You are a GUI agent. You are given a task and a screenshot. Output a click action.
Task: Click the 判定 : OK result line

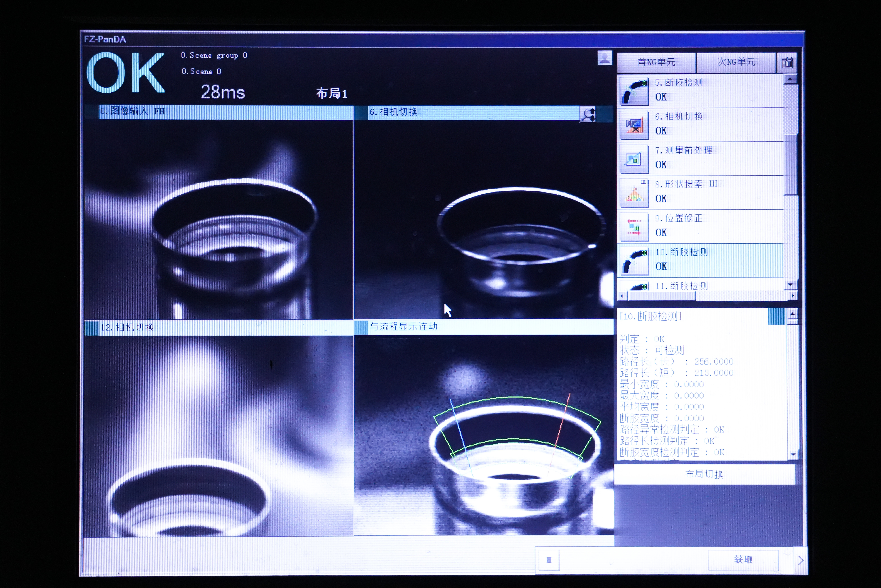tap(642, 339)
